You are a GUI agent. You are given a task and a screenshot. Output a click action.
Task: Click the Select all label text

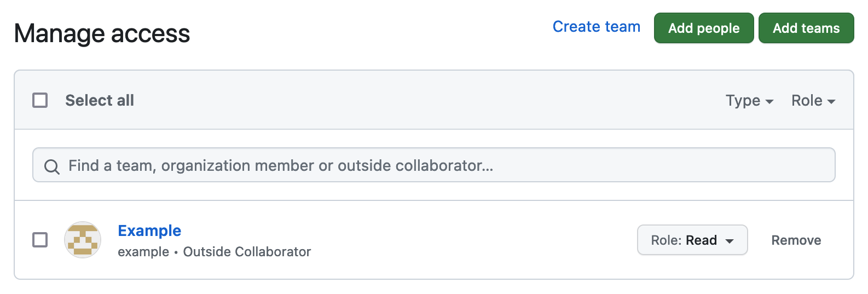click(x=100, y=100)
